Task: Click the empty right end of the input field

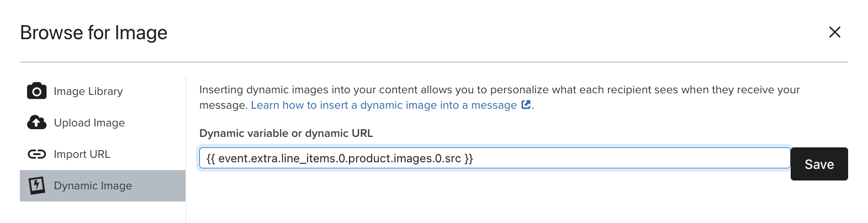Action: coord(718,158)
